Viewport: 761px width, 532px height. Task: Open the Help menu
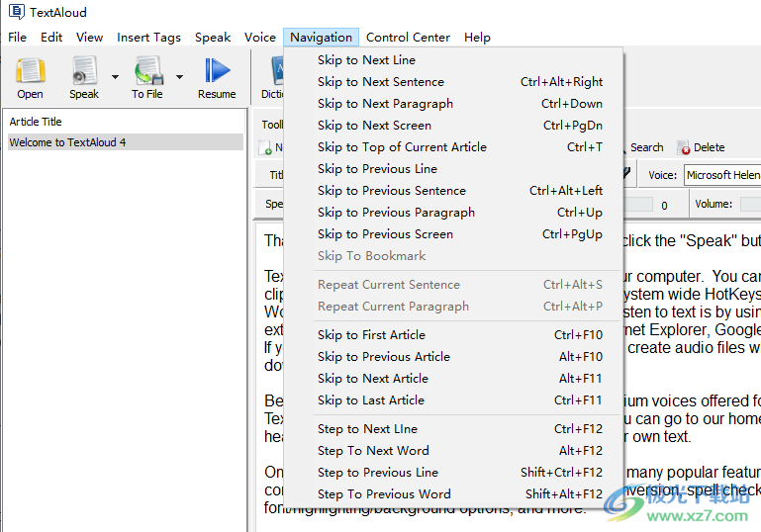477,38
